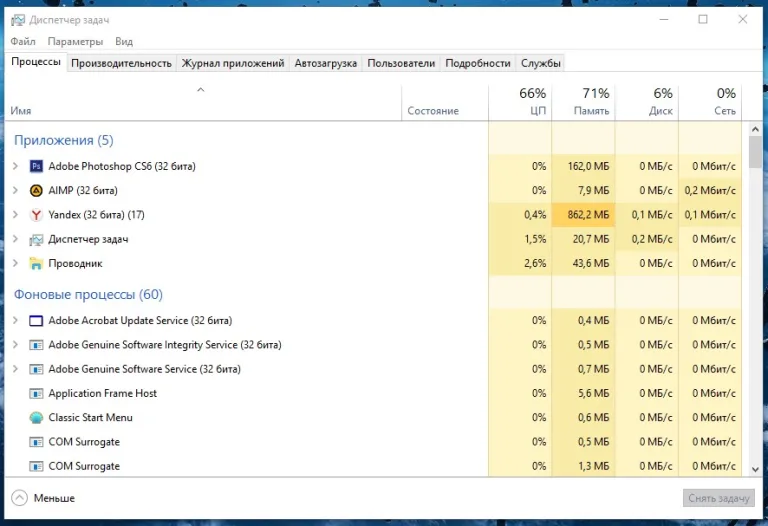Screen dimensions: 768x526
Task: Click the Диспетчер задач process row icon
Action: point(36,239)
